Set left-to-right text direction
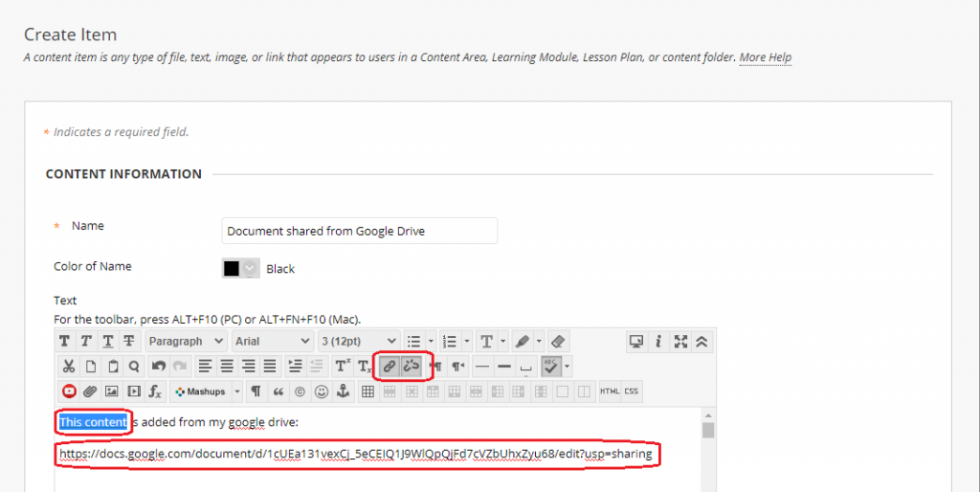 [436, 367]
